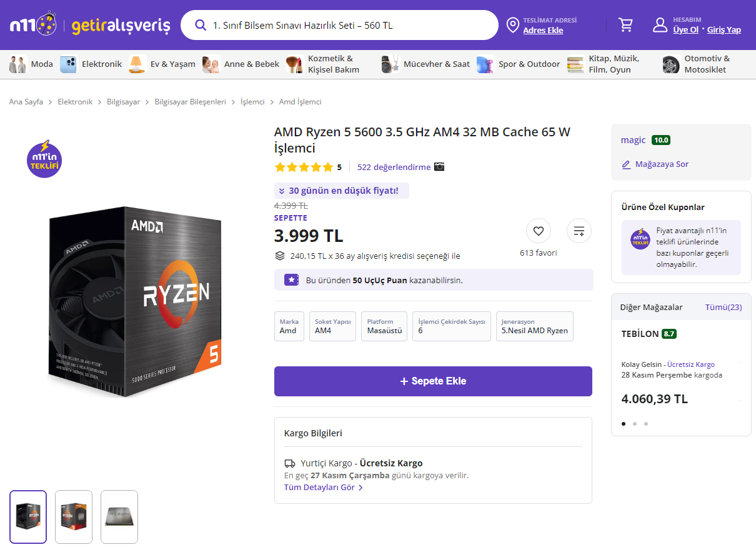Screen dimensions: 756x557
Task: Open the shopping cart icon
Action: pyautogui.click(x=625, y=25)
